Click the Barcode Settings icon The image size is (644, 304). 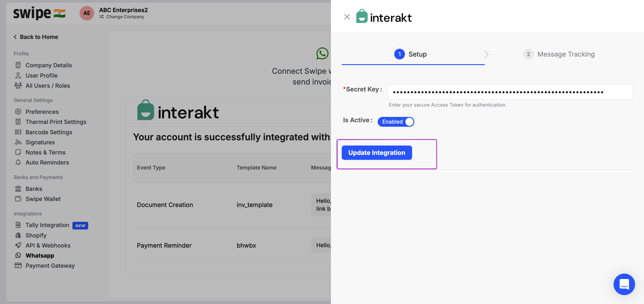[18, 132]
